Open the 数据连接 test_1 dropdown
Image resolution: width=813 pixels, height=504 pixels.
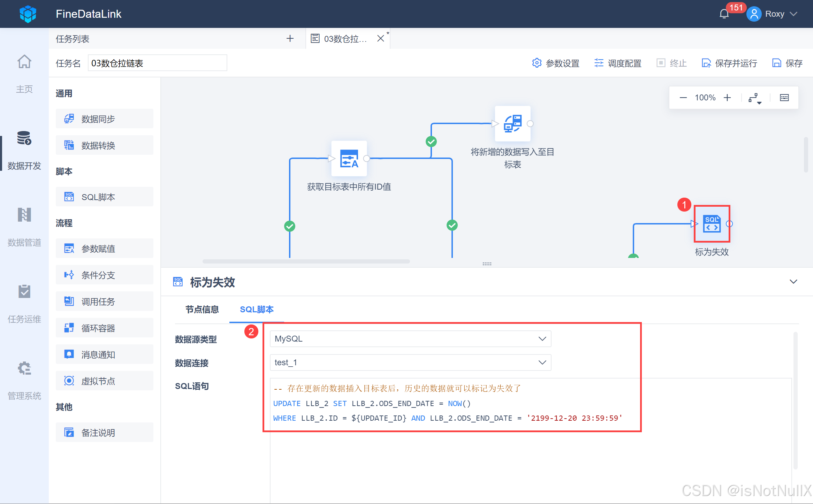(410, 362)
